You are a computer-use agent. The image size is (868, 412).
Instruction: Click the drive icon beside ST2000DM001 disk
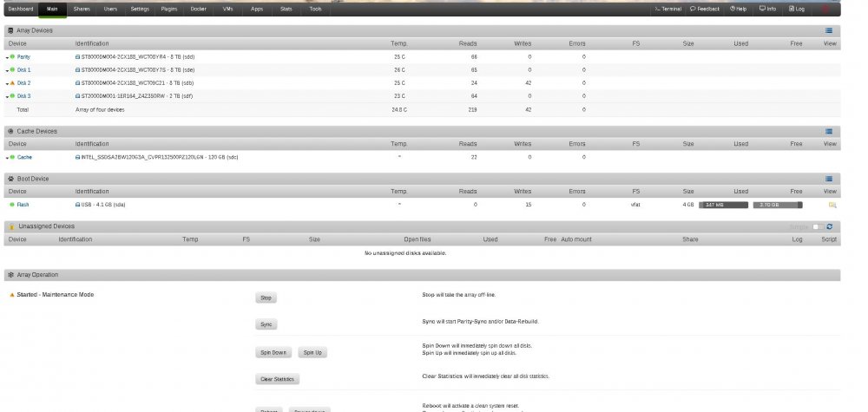[x=77, y=96]
